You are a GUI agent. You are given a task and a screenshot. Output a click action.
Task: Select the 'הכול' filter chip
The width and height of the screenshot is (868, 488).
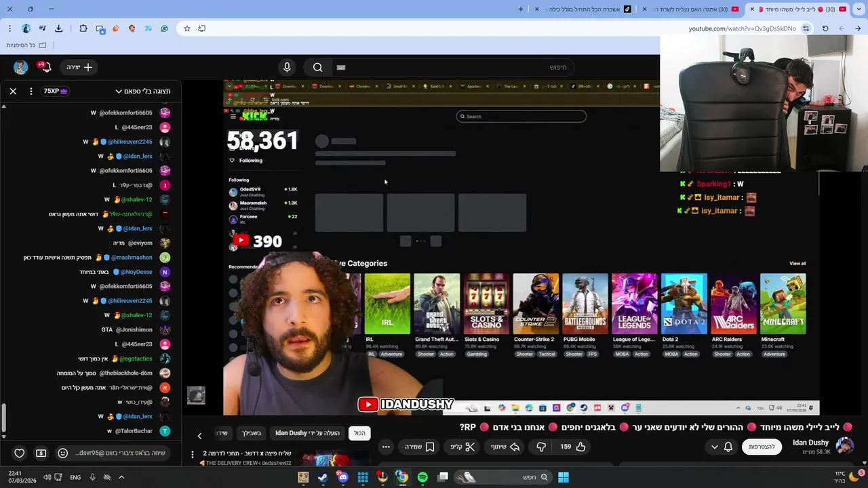pos(359,433)
